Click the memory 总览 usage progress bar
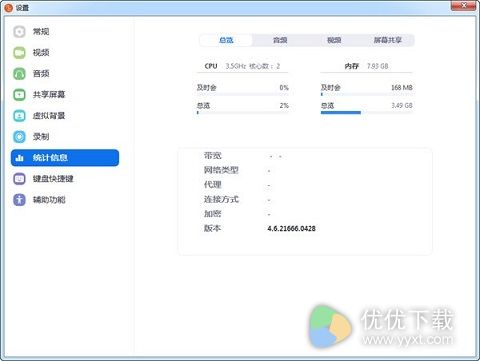This screenshot has height=361, width=480. click(x=366, y=113)
